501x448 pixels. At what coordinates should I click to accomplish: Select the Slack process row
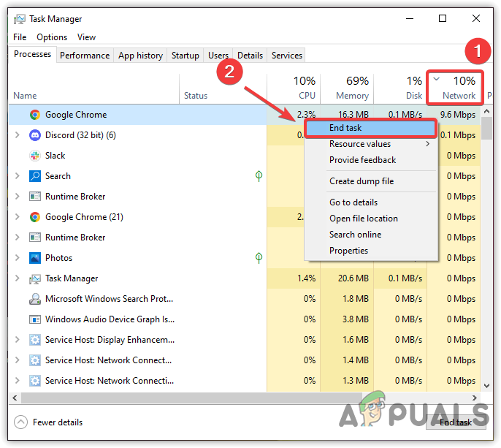coord(245,156)
